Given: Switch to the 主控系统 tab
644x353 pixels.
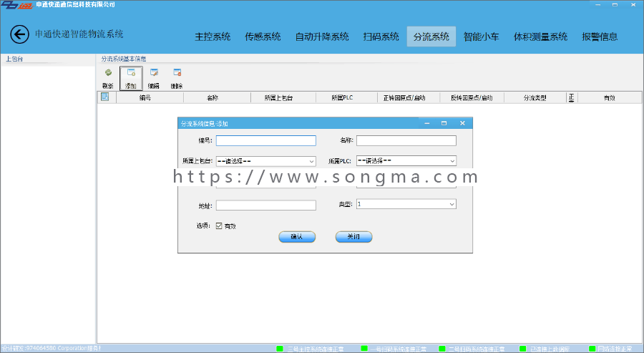Looking at the screenshot, I should click(x=213, y=37).
